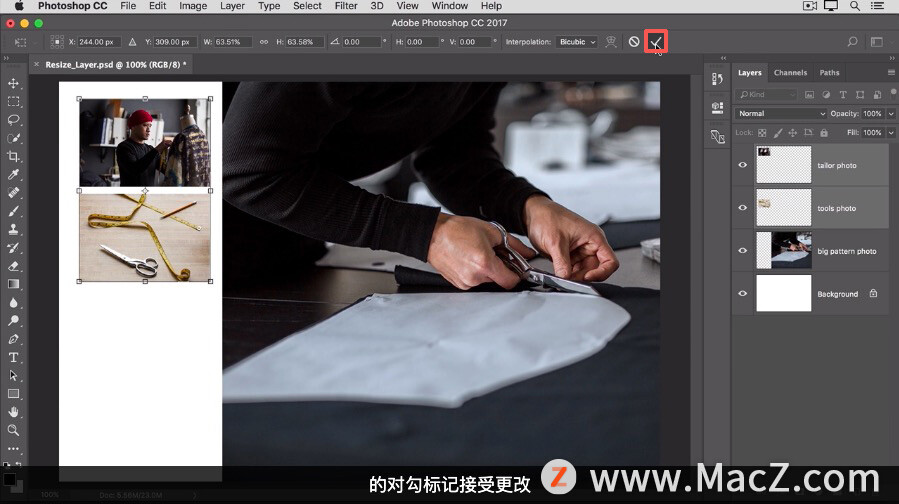Viewport: 899px width, 504px height.
Task: Select the Move tool
Action: [13, 84]
